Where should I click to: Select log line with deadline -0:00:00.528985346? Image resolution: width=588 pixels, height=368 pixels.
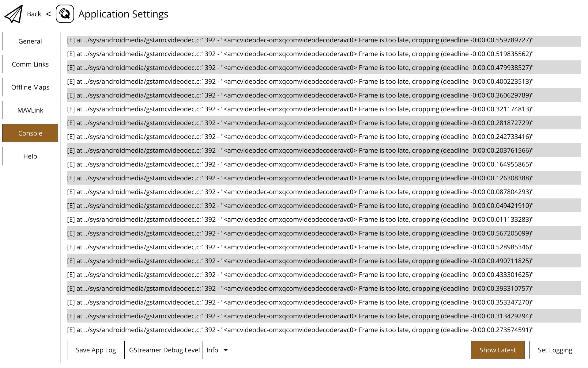[324, 247]
